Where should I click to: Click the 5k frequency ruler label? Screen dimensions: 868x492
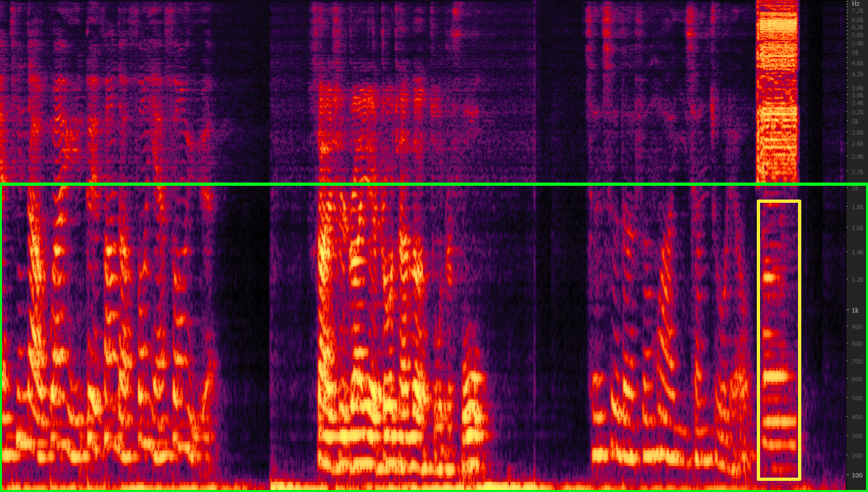click(854, 52)
